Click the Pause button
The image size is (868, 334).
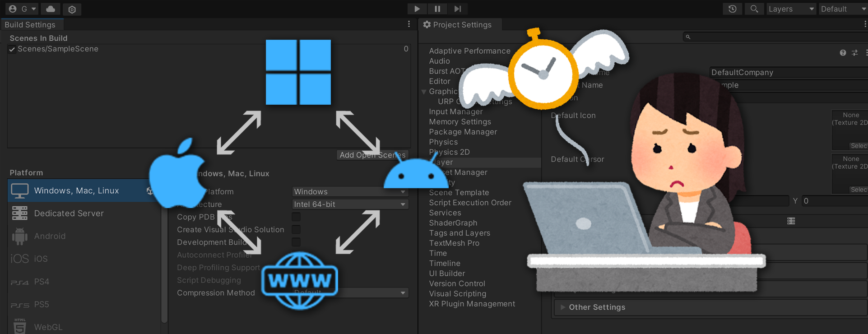point(437,9)
